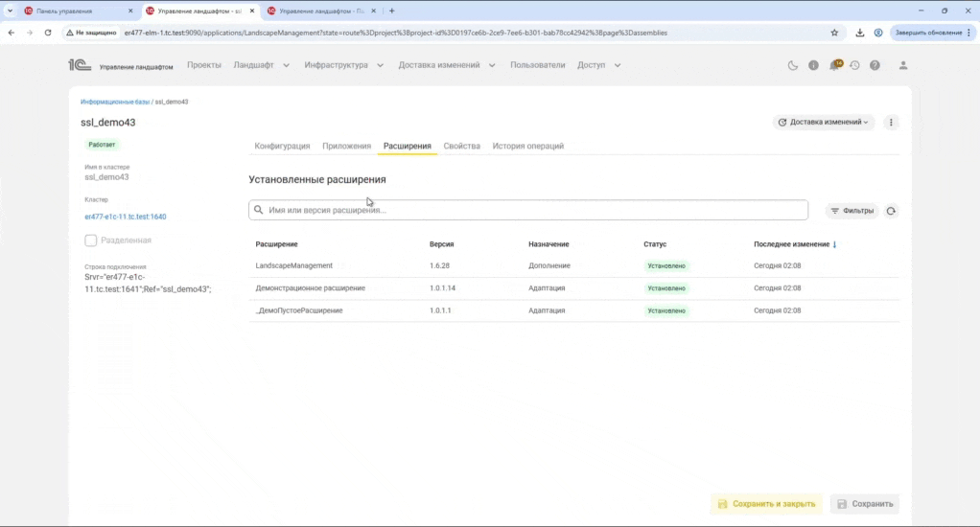The height and width of the screenshot is (527, 980).
Task: Click the search magnifier icon
Action: (259, 210)
